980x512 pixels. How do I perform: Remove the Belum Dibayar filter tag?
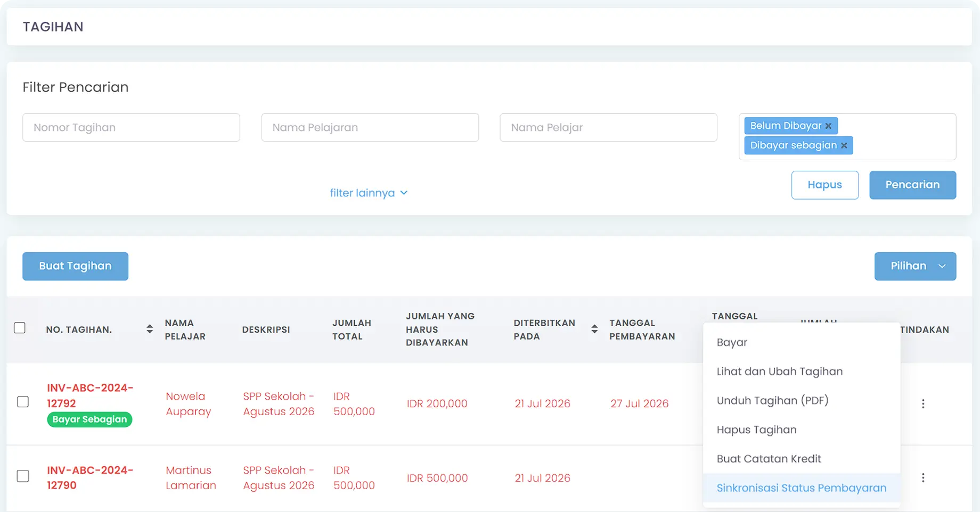[x=828, y=126]
